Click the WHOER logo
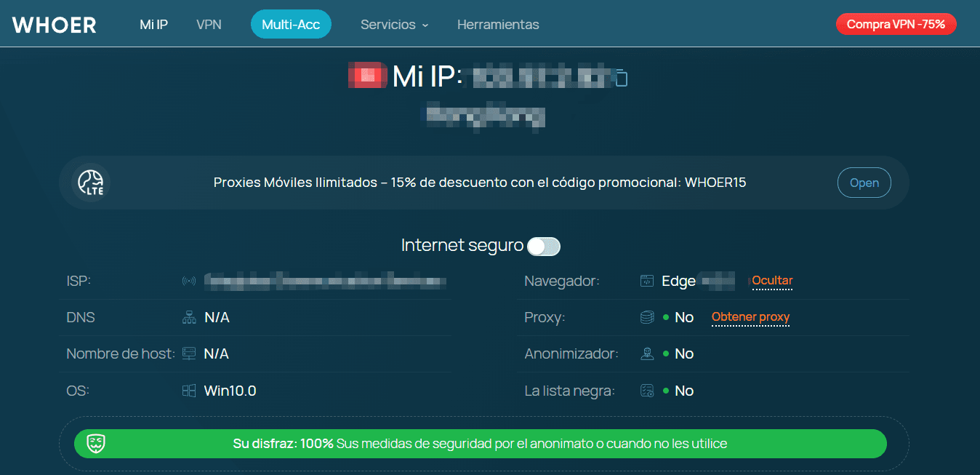The height and width of the screenshot is (475, 980). tap(54, 24)
